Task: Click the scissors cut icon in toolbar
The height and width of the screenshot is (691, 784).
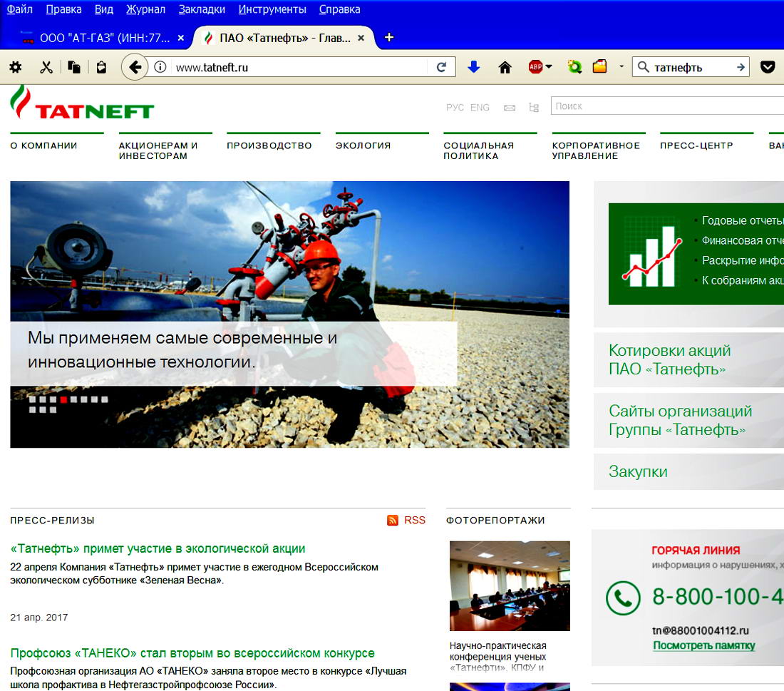Action: coord(46,67)
